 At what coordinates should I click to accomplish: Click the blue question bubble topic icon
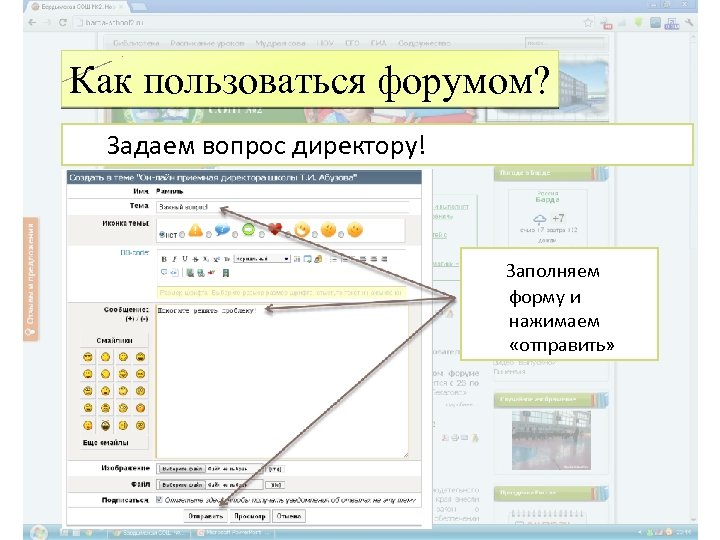click(x=222, y=229)
